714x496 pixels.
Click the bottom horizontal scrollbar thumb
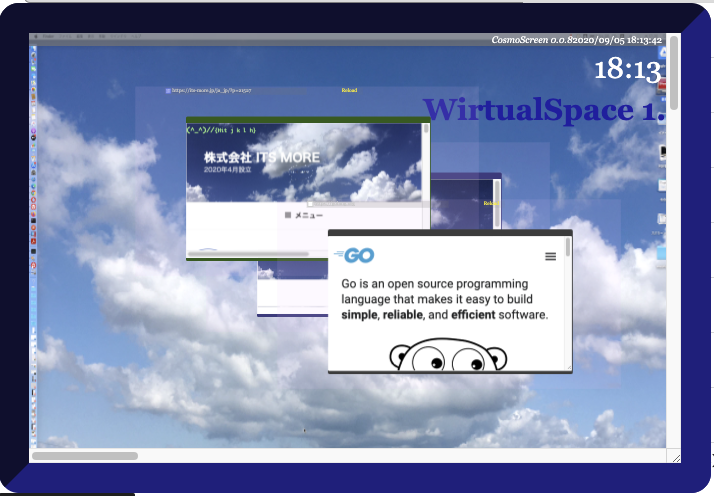point(85,456)
